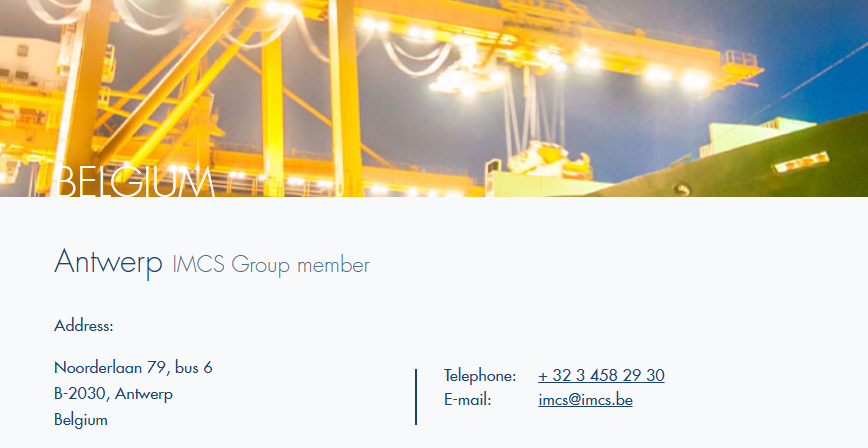Click the vertical divider beside contact details
This screenshot has width=868, height=448.
click(416, 397)
